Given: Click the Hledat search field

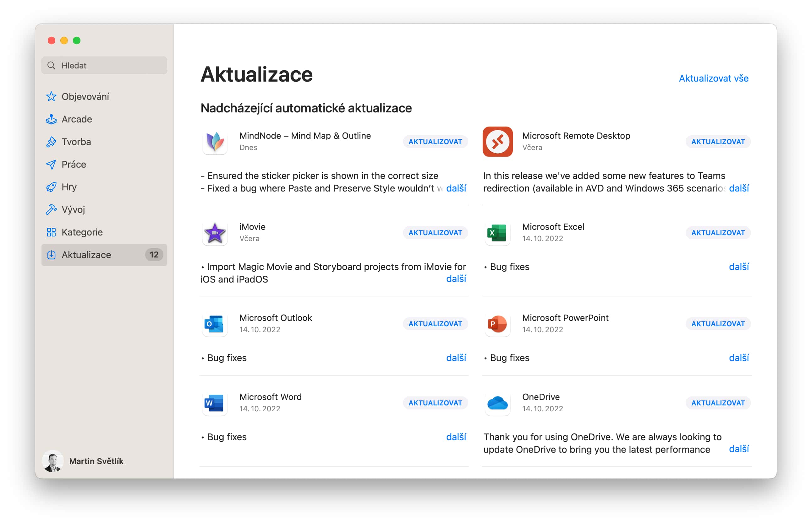Looking at the screenshot, I should (x=104, y=65).
